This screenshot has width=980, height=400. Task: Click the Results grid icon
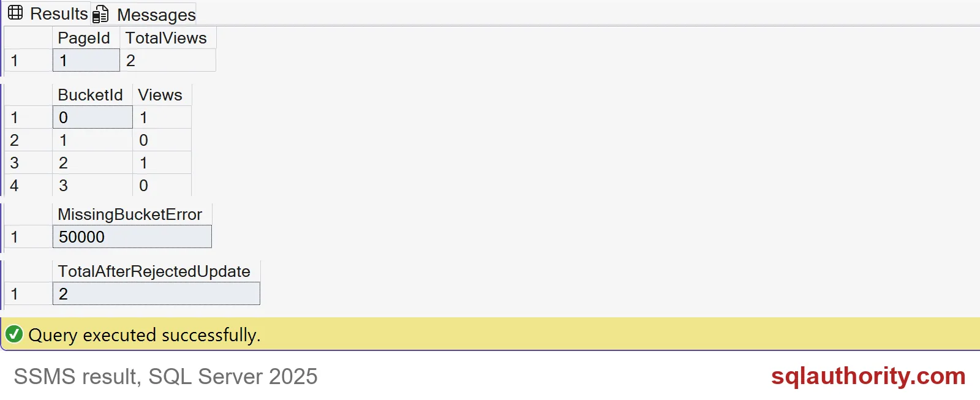coord(15,13)
